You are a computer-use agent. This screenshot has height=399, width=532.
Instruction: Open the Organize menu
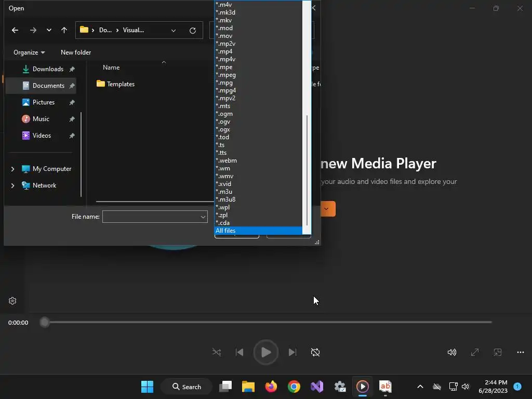(x=29, y=52)
